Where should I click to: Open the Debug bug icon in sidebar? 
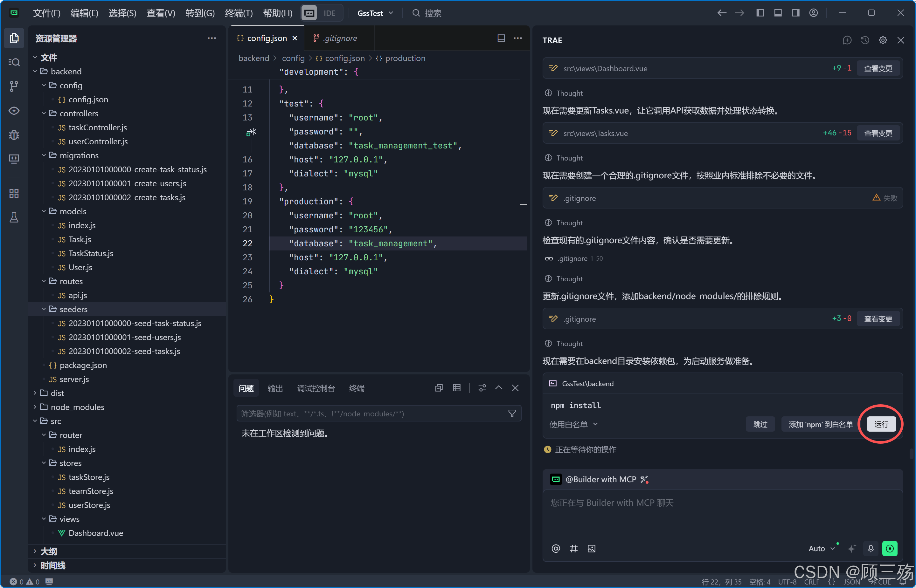pos(14,135)
